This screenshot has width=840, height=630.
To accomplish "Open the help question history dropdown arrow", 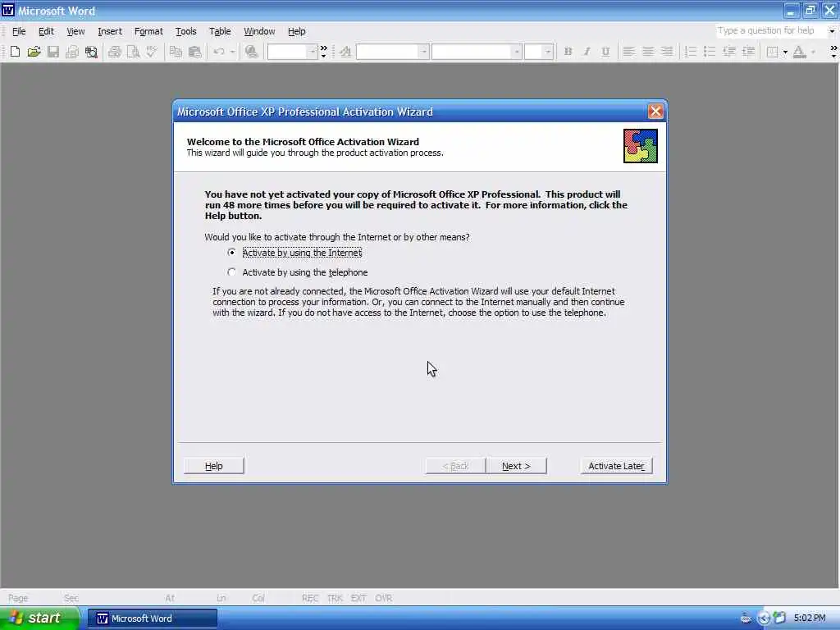I will (832, 31).
